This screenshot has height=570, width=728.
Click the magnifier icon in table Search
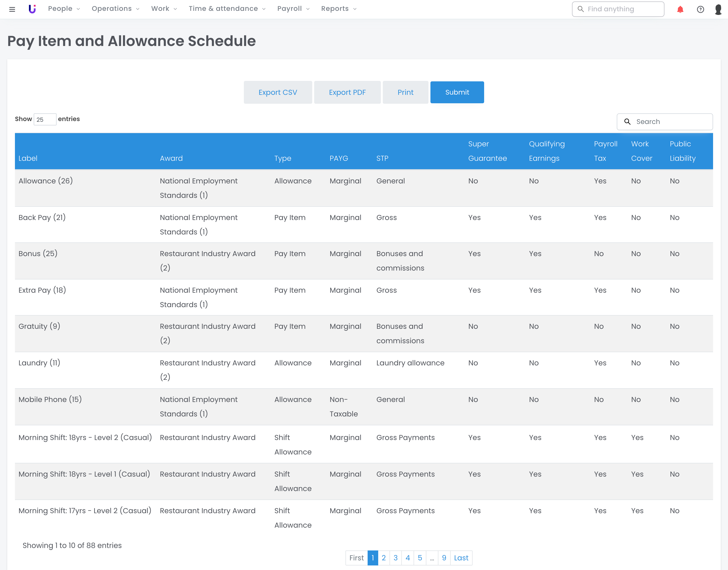(x=627, y=122)
